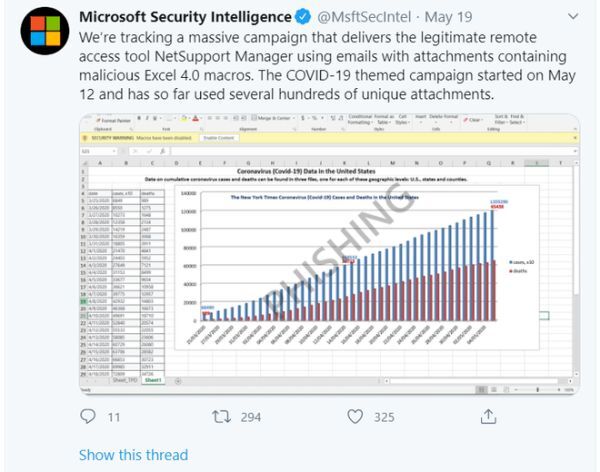Open Microsoft Security Intelligence profile name

click(185, 17)
